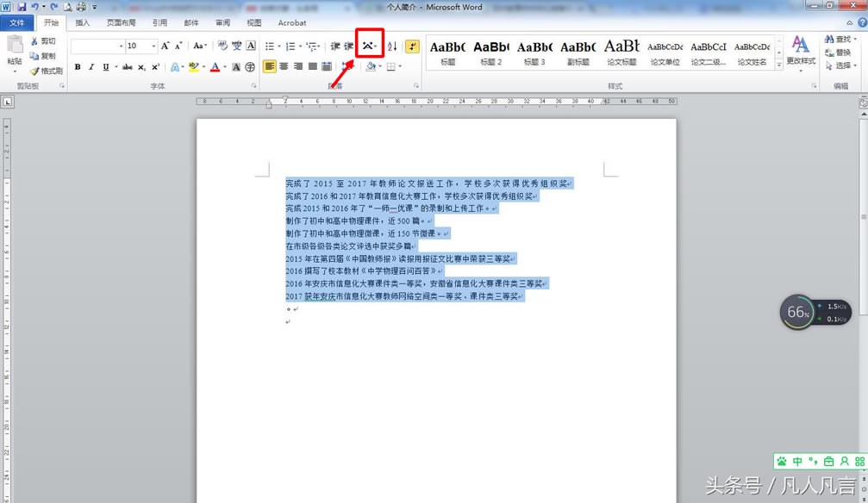Screen dimensions: 868x503
Task: Click the center alignment icon
Action: [x=284, y=67]
